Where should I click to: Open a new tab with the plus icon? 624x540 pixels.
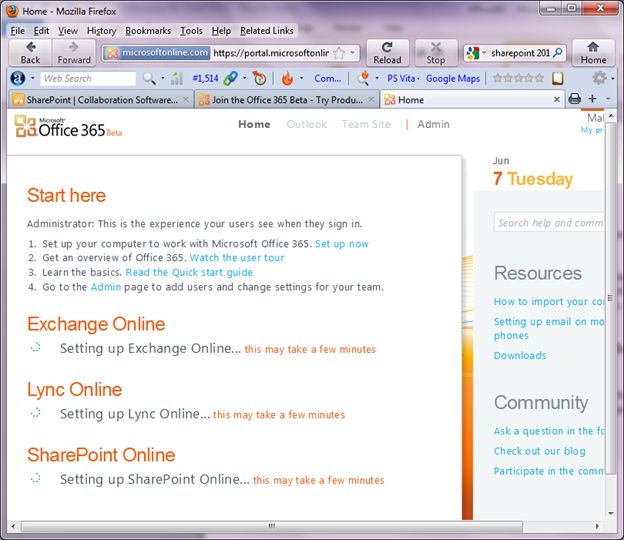592,99
